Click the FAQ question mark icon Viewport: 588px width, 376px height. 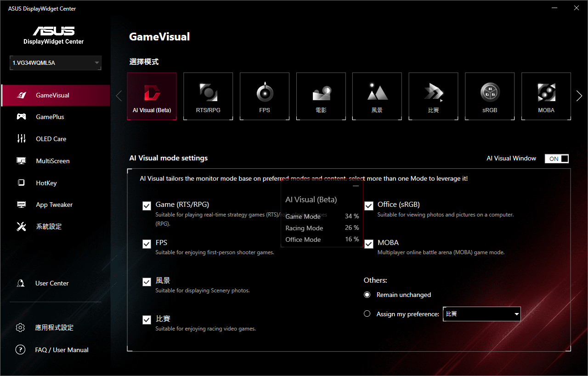click(20, 350)
